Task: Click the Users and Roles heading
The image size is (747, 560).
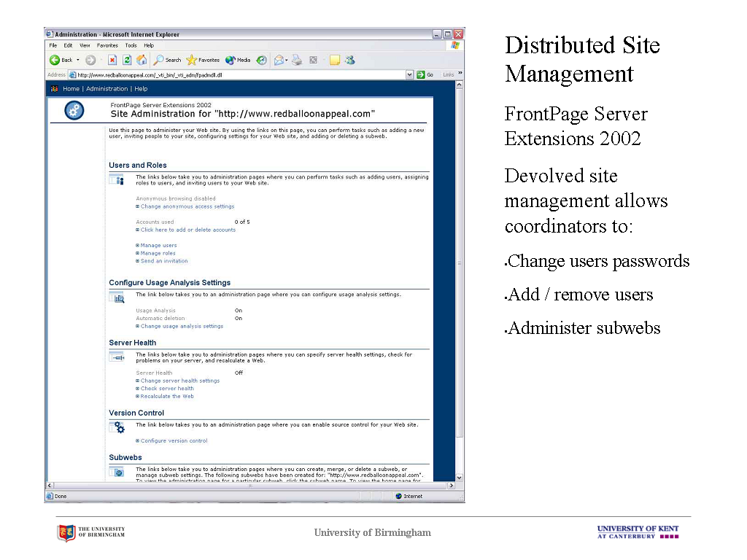Action: (x=138, y=166)
